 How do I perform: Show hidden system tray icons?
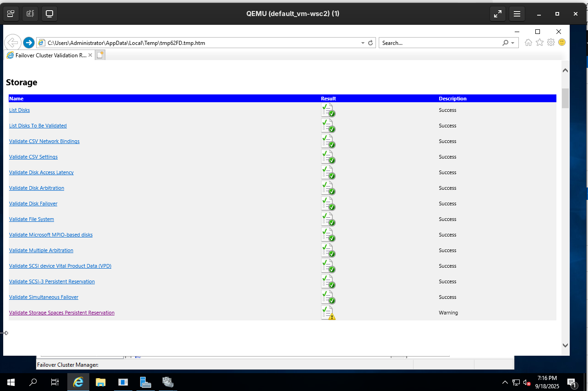point(505,382)
